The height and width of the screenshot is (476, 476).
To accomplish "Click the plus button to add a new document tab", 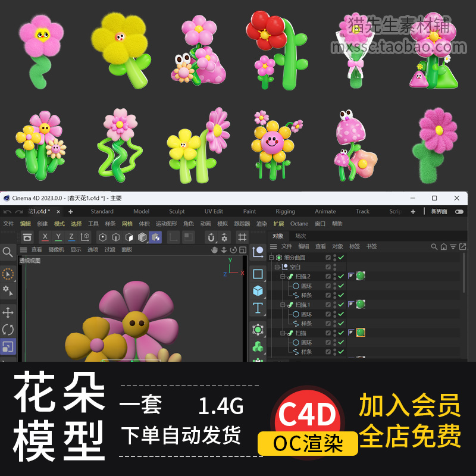I will (70, 211).
